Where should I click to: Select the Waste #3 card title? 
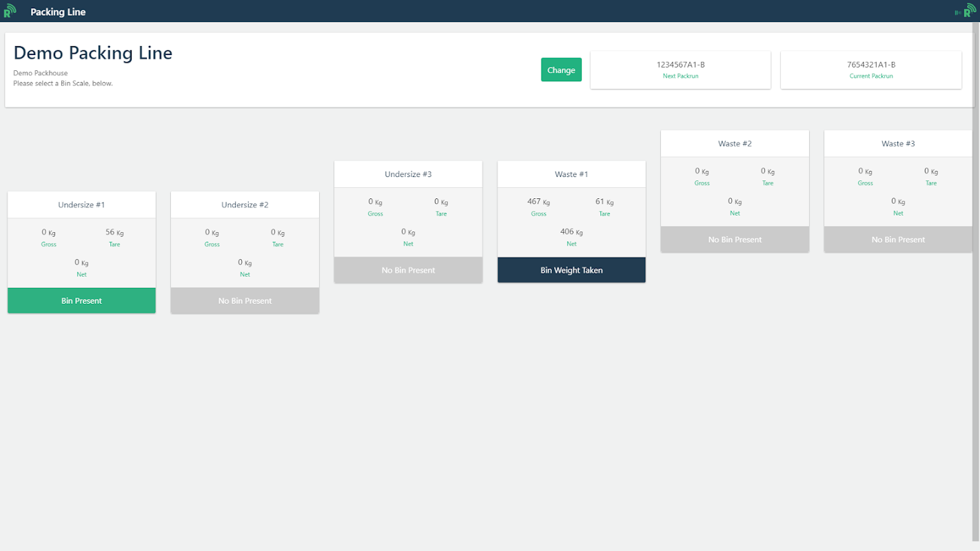click(898, 144)
